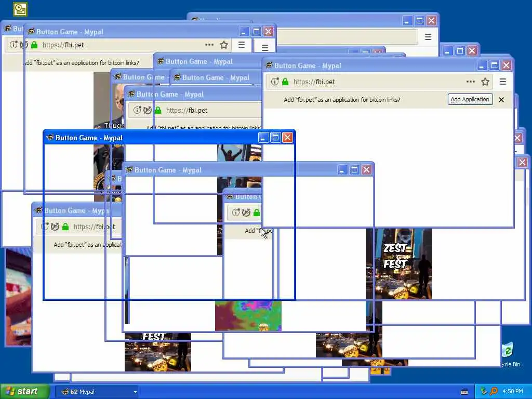Image resolution: width=532 pixels, height=399 pixels.
Task: Click Mypal icon in active window title bar
Action: click(x=50, y=137)
